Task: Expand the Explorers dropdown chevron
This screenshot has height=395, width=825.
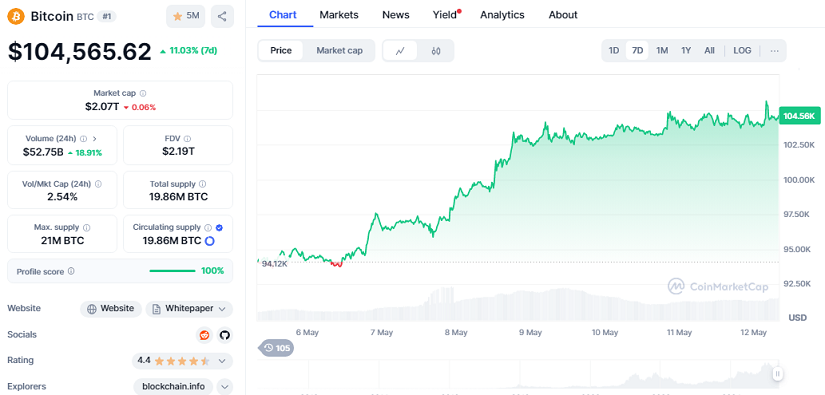Action: point(225,387)
